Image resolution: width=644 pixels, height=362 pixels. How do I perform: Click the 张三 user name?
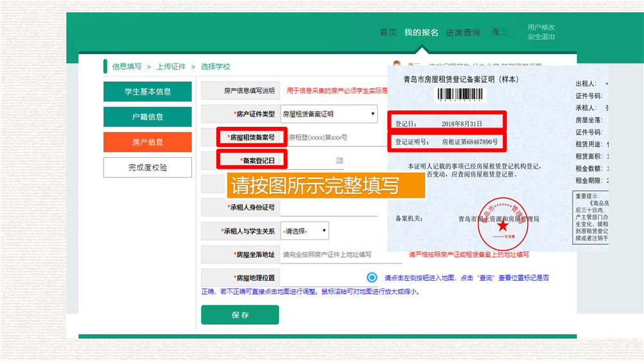[x=500, y=32]
